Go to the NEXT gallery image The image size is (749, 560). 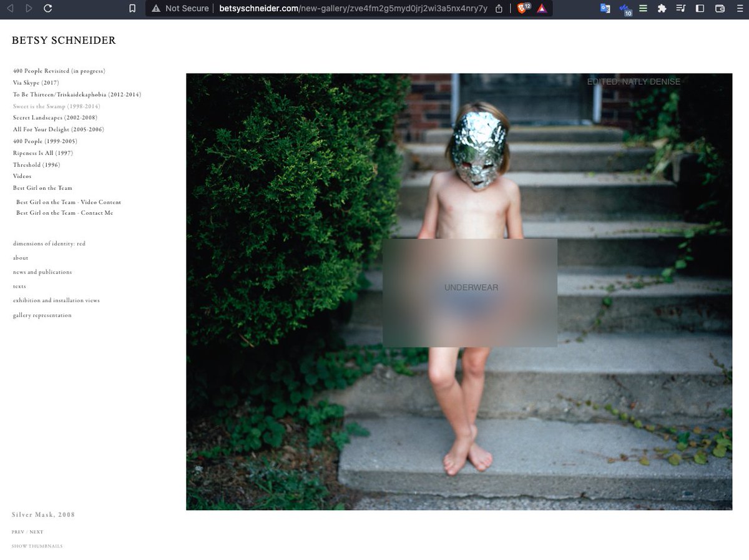pyautogui.click(x=36, y=533)
